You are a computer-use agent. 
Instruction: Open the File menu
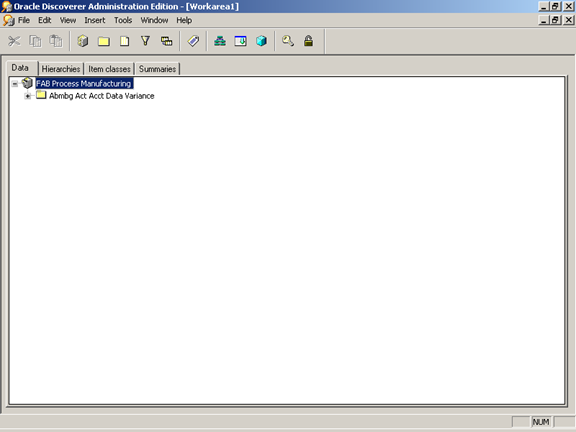(24, 20)
